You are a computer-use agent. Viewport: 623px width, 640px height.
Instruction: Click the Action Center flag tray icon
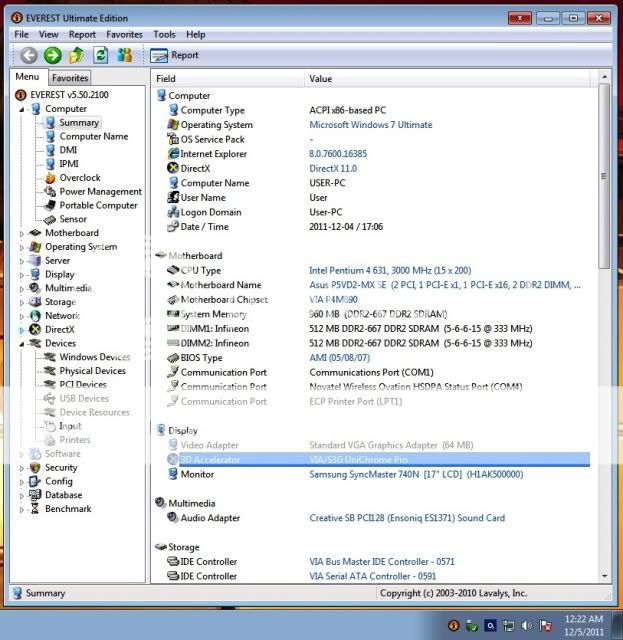pyautogui.click(x=546, y=625)
